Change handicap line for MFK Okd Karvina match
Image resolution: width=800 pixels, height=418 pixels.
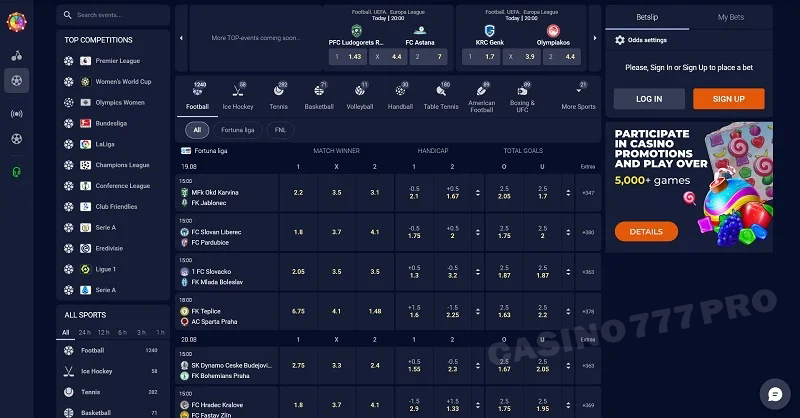(x=478, y=193)
